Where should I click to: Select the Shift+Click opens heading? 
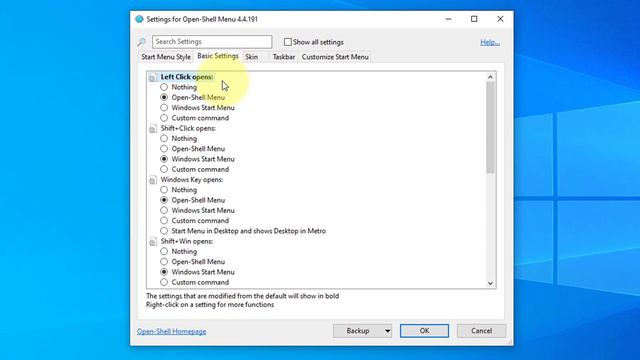coord(188,128)
